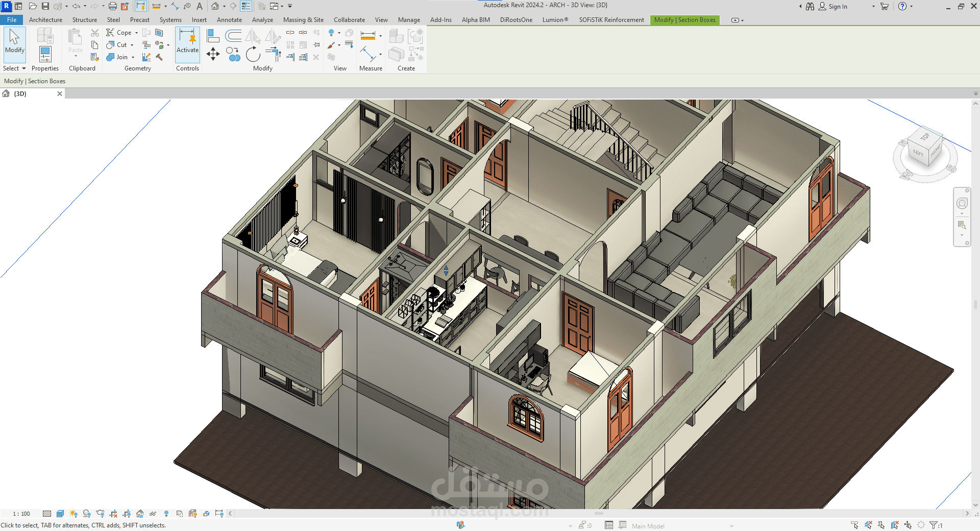Viewport: 980px width, 531px height.
Task: Click the Demolish hammer icon
Action: (159, 57)
